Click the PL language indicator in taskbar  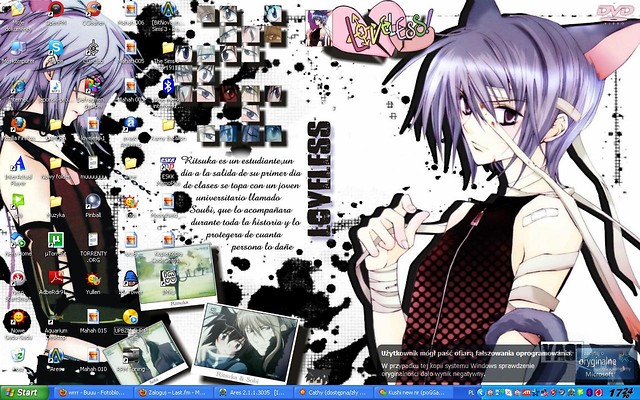click(x=471, y=393)
